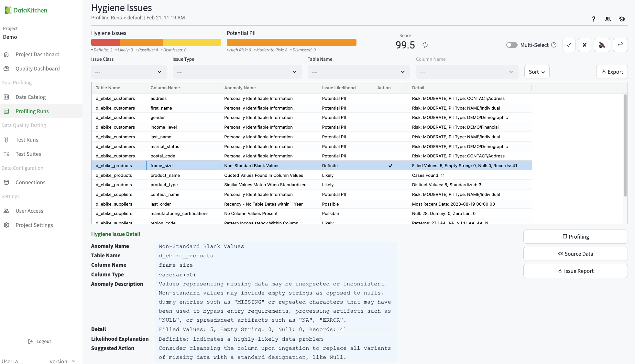Click the orange Potential PII bar

tap(291, 42)
